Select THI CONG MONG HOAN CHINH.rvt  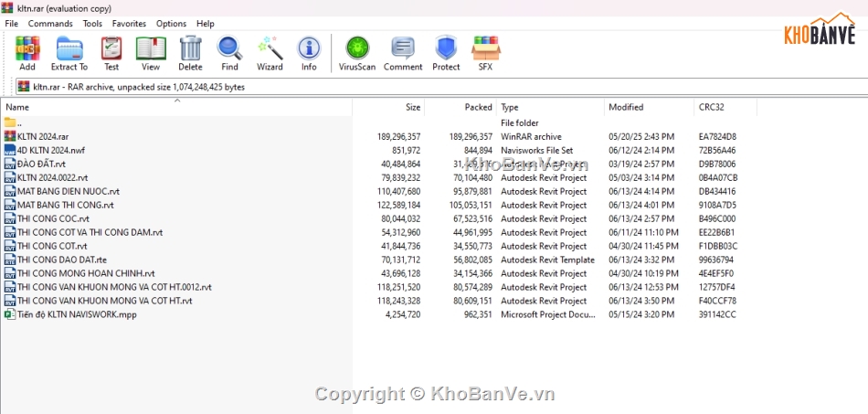point(86,273)
